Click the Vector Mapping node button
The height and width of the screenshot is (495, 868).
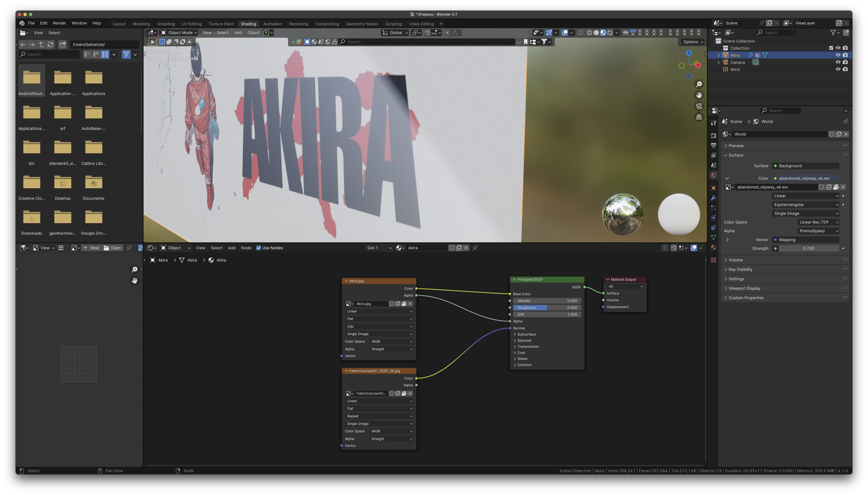click(805, 240)
